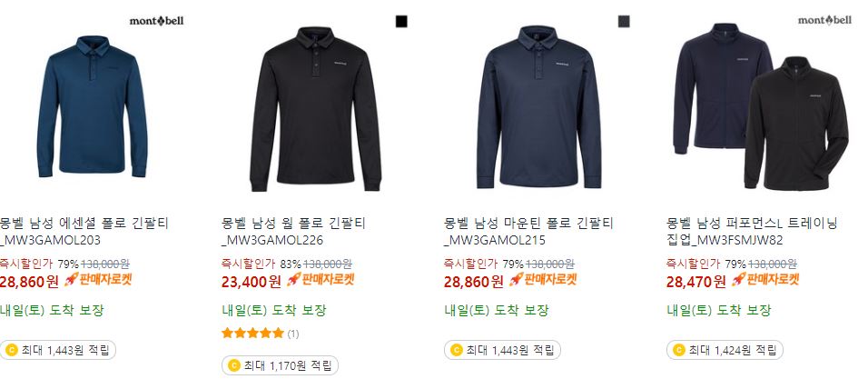
Task: Click the coin icon next to 최대 1,170원 적립
Action: click(x=234, y=365)
